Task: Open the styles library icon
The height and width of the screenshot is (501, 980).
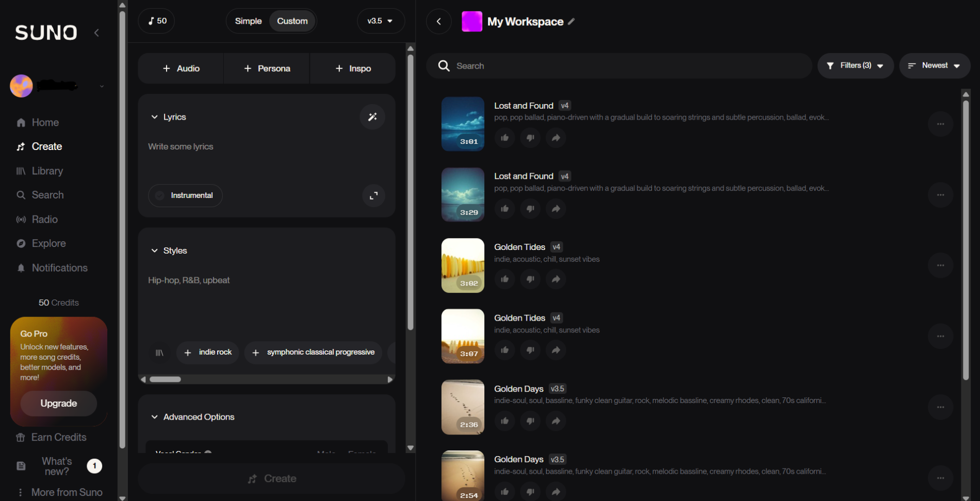Action: pyautogui.click(x=159, y=353)
